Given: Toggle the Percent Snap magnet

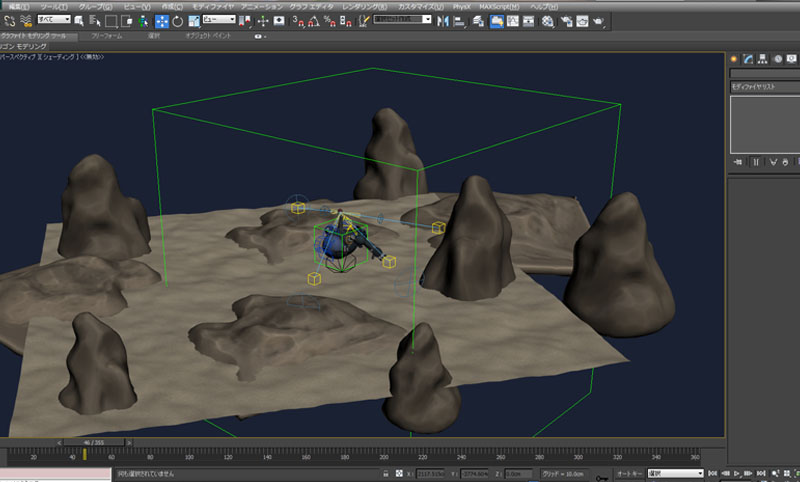Looking at the screenshot, I should tap(330, 21).
